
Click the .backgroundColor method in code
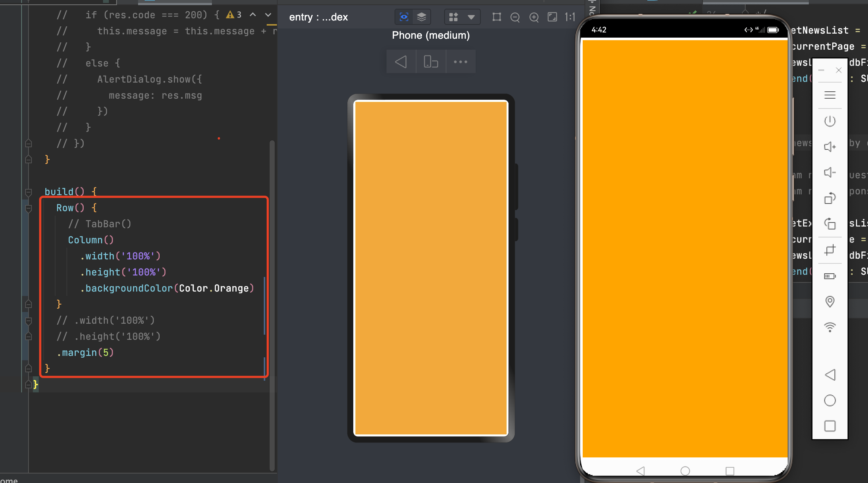(126, 288)
